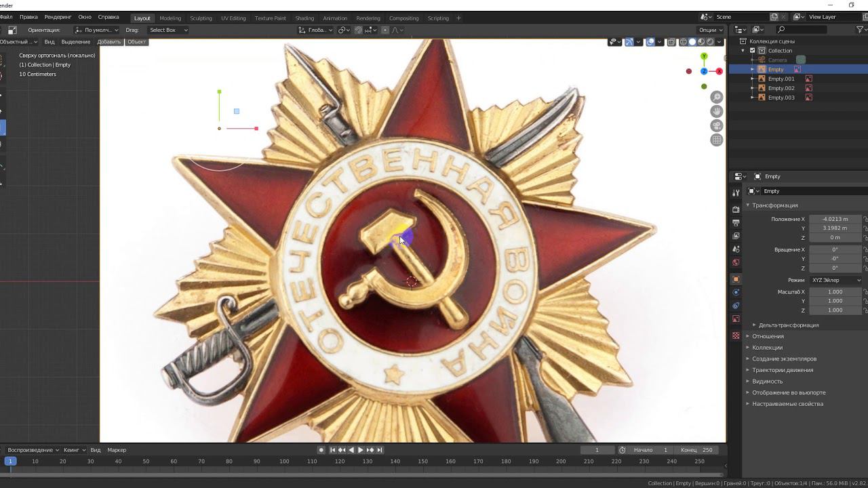Open the Объект menu in viewport
This screenshot has height=488, width=868.
click(x=137, y=42)
